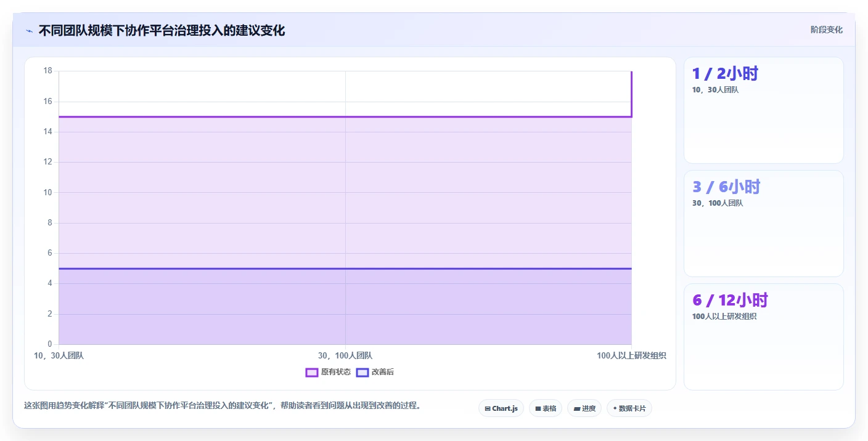Screen dimensions: 868x441
Task: Click the 100人以上研发组织 axis label
Action: point(631,356)
